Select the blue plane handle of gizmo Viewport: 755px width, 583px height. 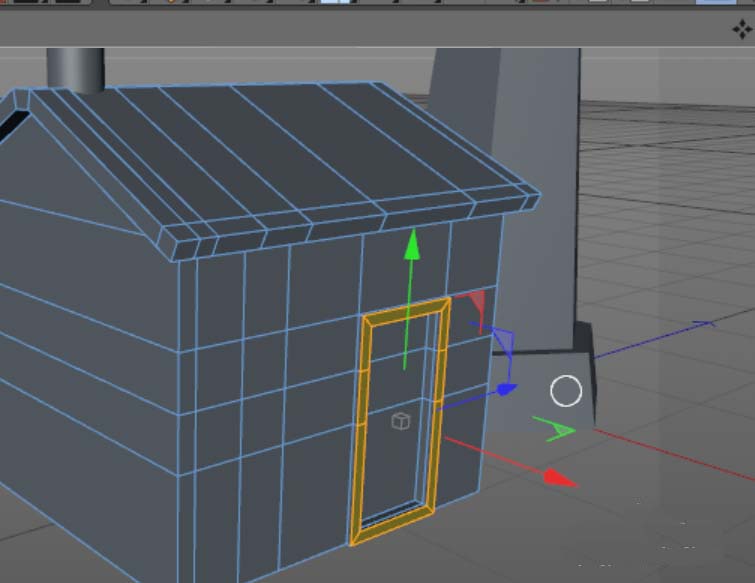[504, 344]
